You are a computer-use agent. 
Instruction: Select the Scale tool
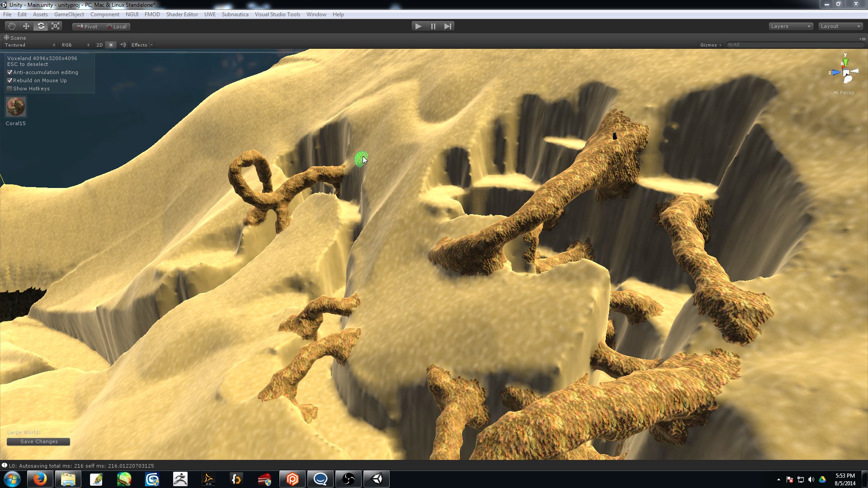[x=56, y=26]
